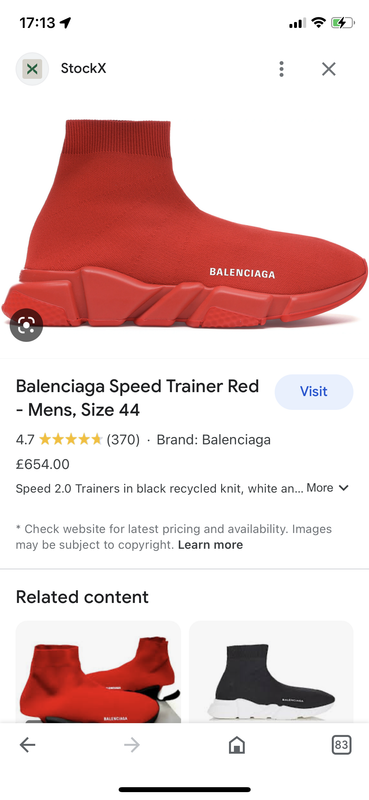
Task: Expand the description with More
Action: [319, 488]
